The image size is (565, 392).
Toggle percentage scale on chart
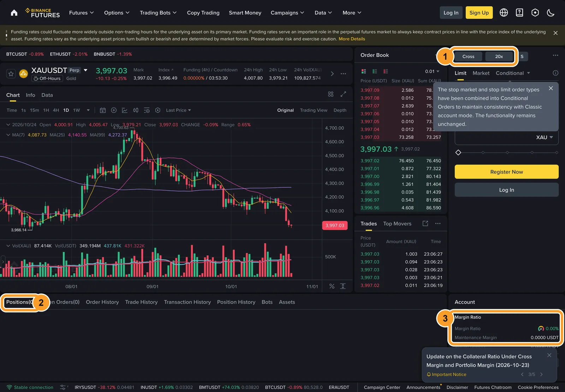click(332, 286)
